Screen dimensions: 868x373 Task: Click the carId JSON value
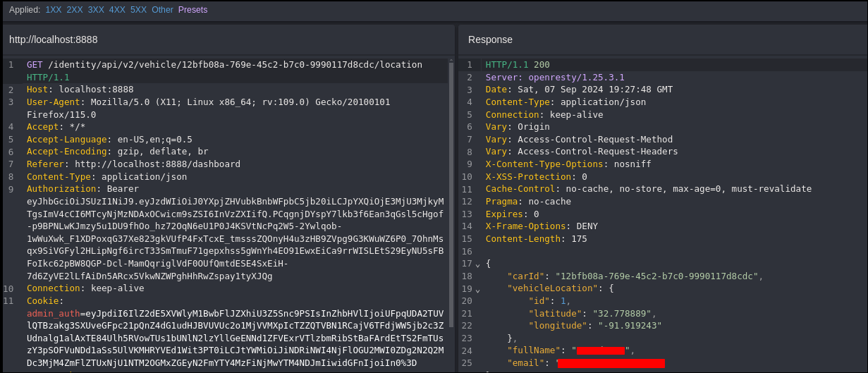[x=656, y=276]
